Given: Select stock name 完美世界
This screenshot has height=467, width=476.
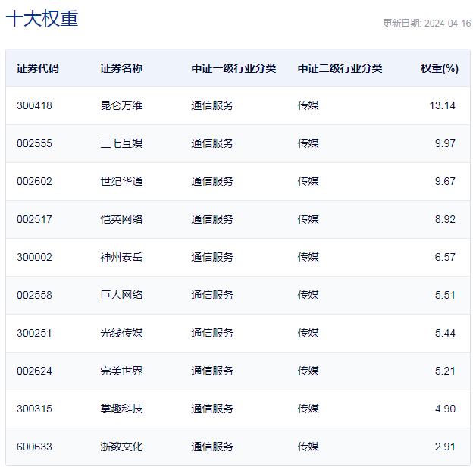Looking at the screenshot, I should [121, 371].
